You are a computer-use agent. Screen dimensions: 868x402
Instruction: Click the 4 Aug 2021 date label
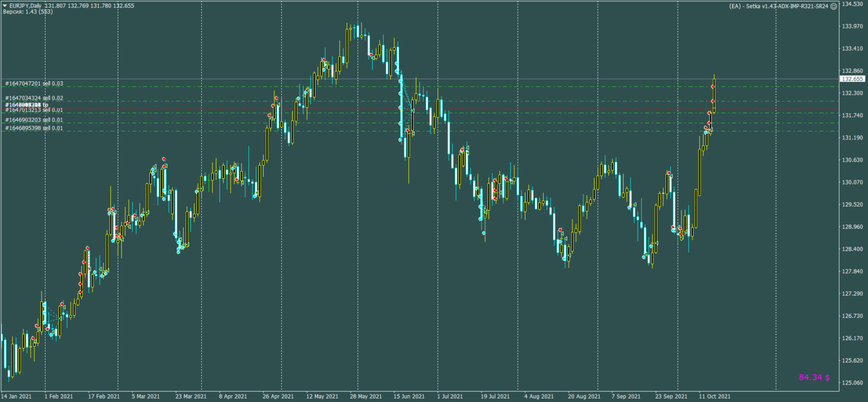coord(539,397)
